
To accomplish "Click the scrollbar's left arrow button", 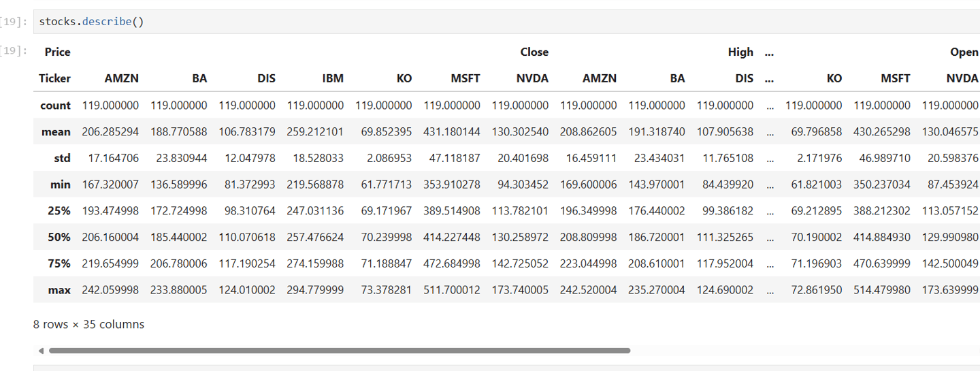I will [41, 351].
